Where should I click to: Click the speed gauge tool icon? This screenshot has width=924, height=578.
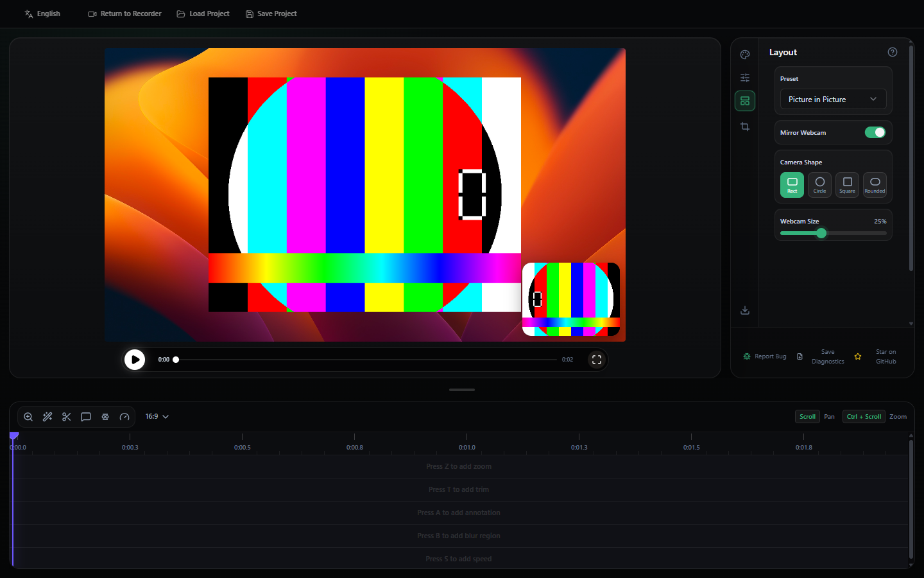pyautogui.click(x=124, y=417)
